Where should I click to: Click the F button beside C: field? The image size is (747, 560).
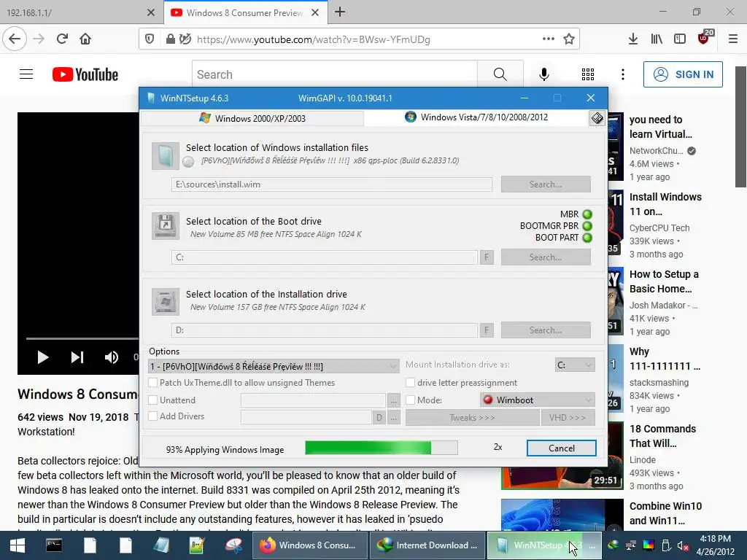pyautogui.click(x=487, y=257)
